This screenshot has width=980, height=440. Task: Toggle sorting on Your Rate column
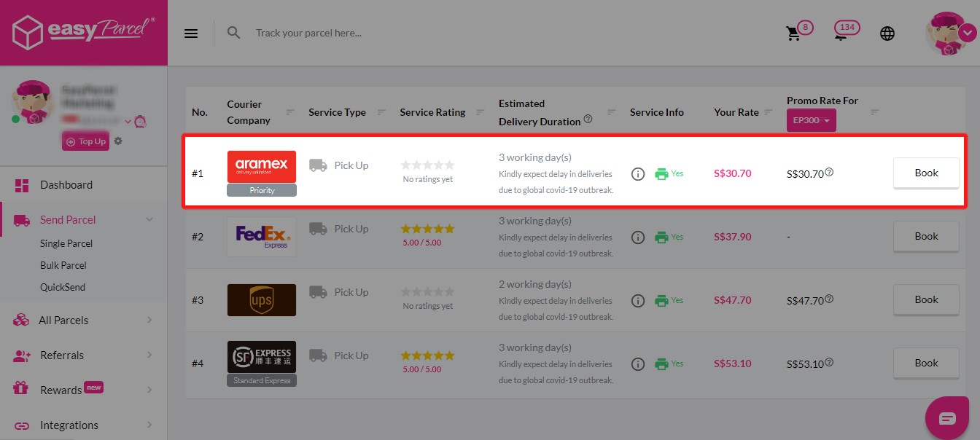click(x=769, y=112)
